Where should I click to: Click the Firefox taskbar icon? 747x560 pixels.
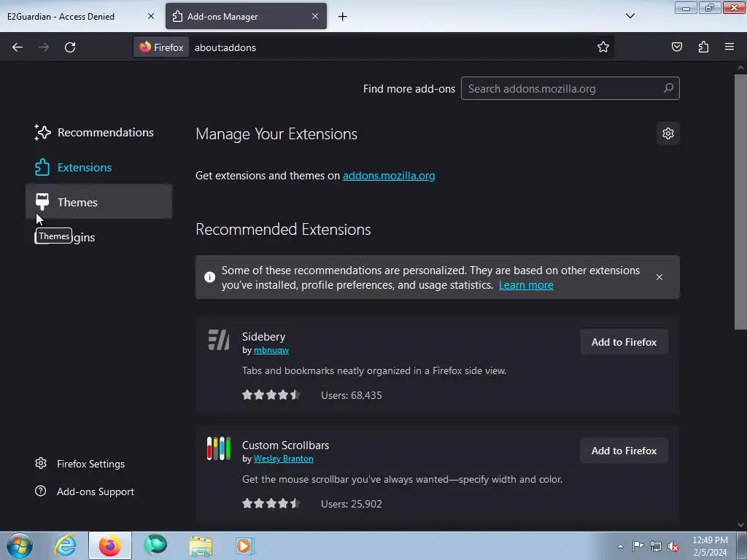(x=110, y=545)
